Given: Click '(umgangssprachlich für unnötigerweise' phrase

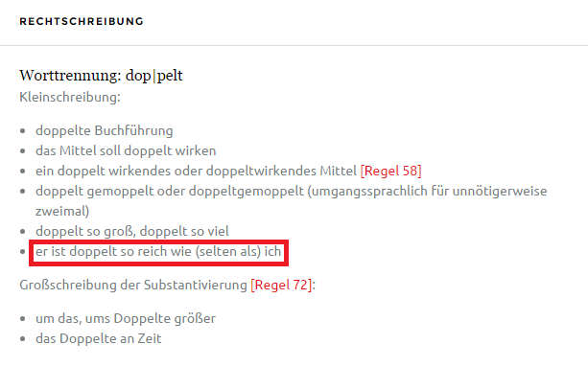Looking at the screenshot, I should tap(427, 192).
